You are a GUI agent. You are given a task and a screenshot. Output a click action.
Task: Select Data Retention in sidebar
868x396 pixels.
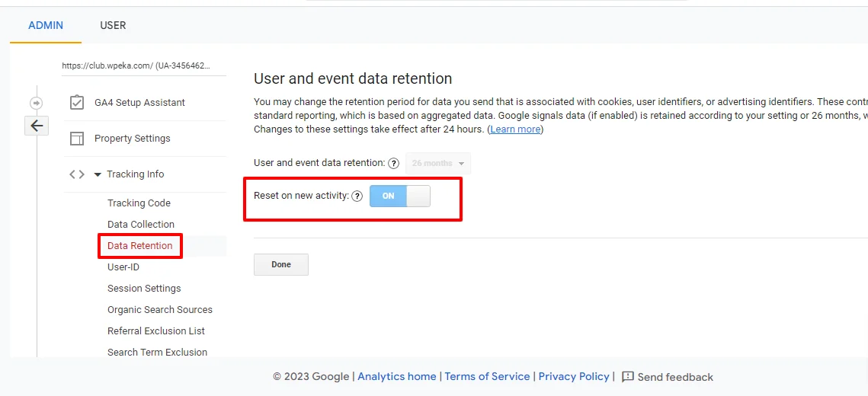pyautogui.click(x=140, y=246)
